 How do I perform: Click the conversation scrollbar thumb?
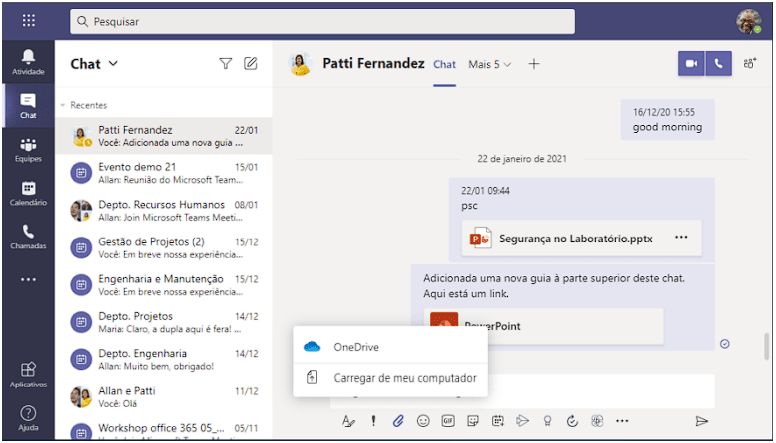pyautogui.click(x=767, y=345)
